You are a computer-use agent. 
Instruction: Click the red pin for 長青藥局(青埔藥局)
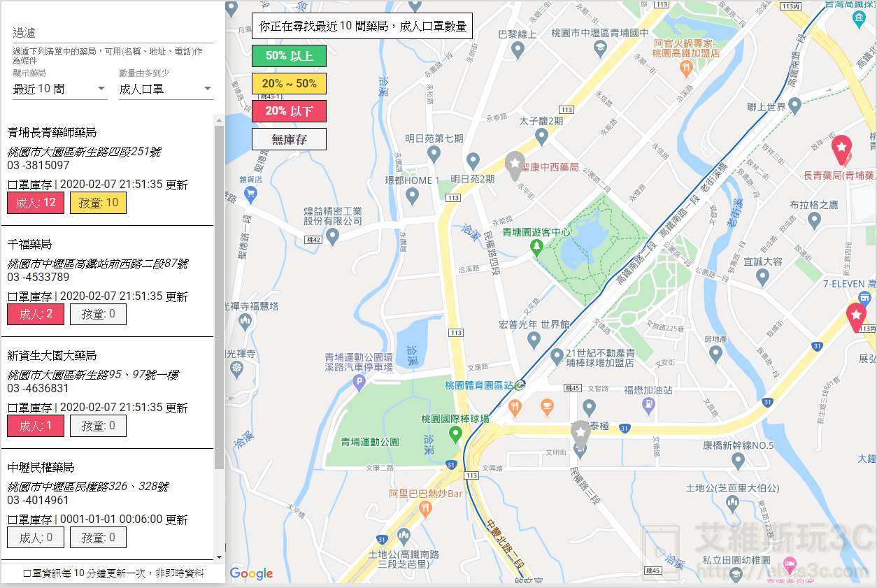pyautogui.click(x=841, y=149)
